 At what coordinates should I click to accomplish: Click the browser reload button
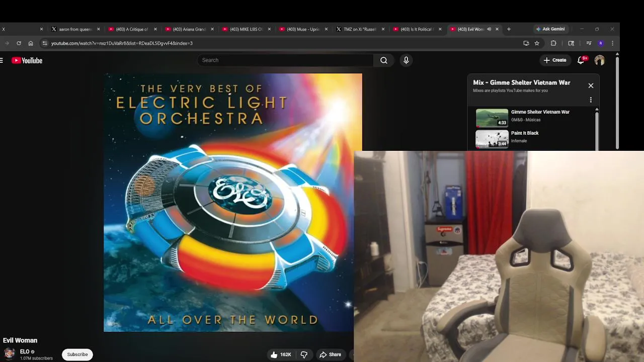19,43
